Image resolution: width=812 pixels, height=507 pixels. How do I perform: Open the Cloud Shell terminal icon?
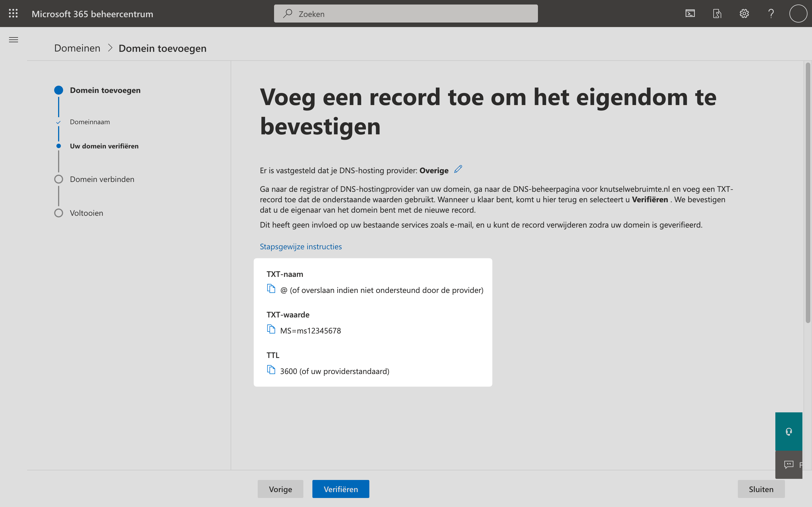coord(690,14)
